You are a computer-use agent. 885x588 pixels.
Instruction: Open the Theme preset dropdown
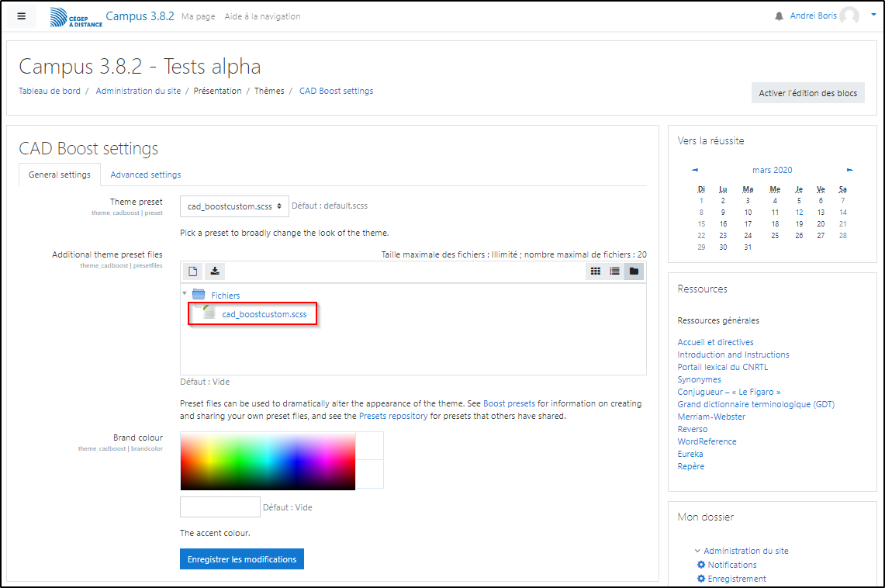point(234,206)
